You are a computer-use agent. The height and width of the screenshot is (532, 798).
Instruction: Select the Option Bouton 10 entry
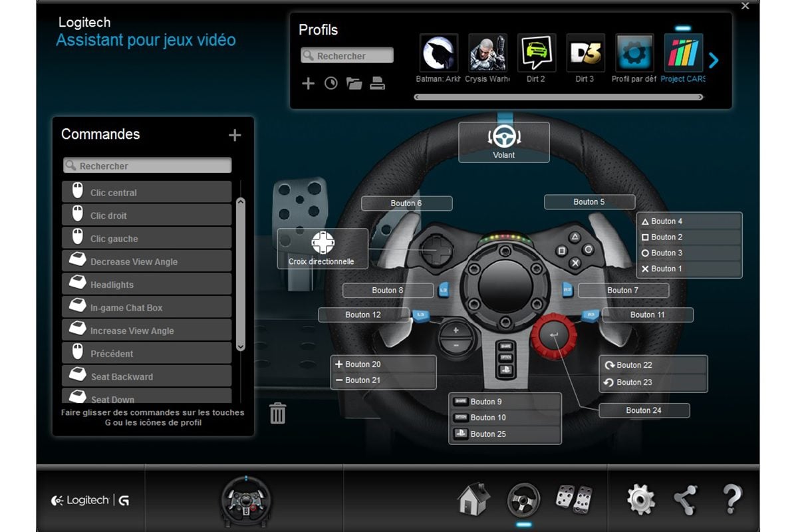[505, 418]
